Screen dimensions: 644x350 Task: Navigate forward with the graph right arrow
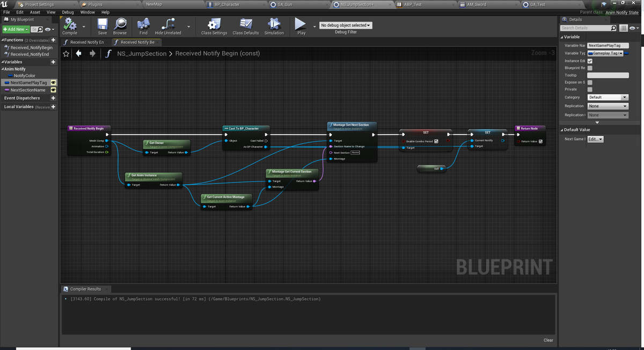click(x=92, y=53)
